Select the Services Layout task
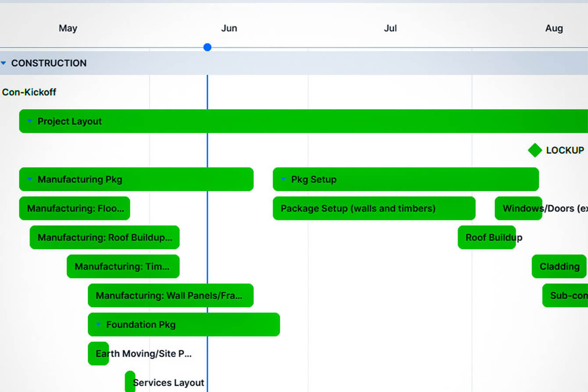Image resolution: width=588 pixels, height=392 pixels. pos(130,382)
